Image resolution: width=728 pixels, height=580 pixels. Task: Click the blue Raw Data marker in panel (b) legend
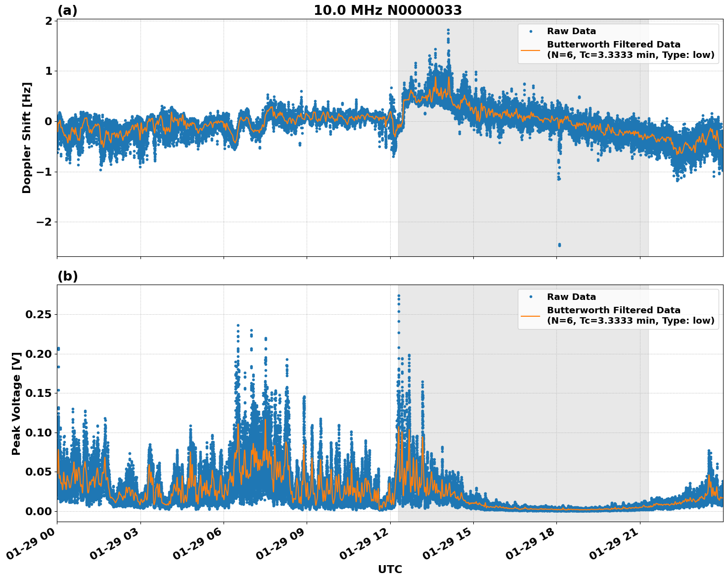pyautogui.click(x=531, y=296)
